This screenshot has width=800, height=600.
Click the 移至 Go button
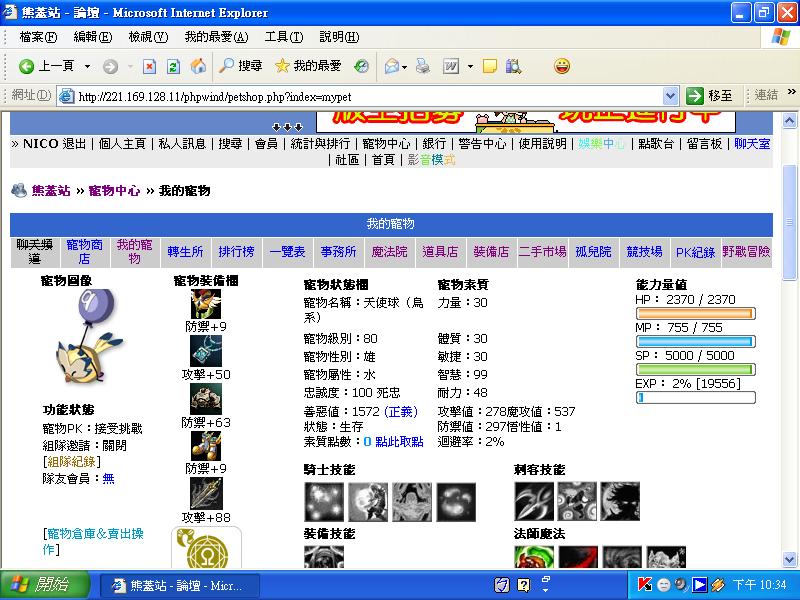point(710,96)
